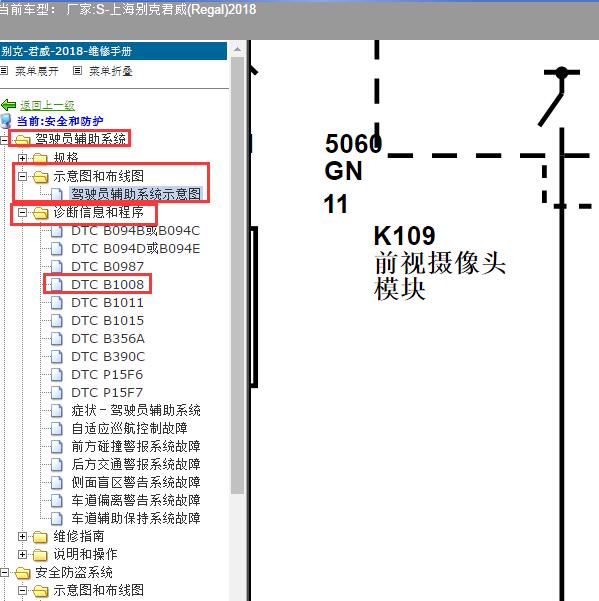Viewport: 599px width, 601px height.
Task: Click the document icon for DTC B1015
Action: click(x=57, y=321)
